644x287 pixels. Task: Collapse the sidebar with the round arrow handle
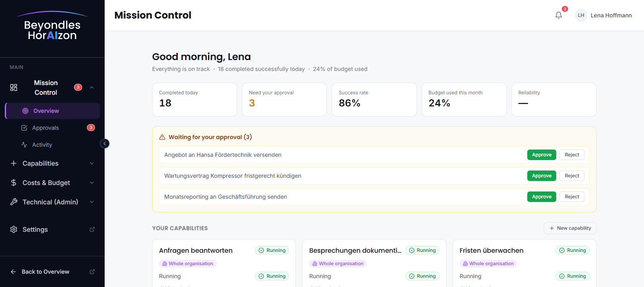[x=105, y=143]
